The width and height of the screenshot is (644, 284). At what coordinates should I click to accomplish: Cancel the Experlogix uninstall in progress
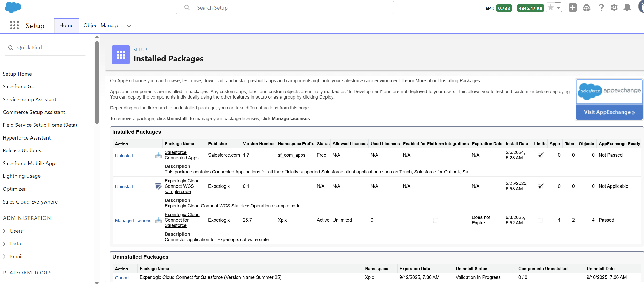[x=122, y=278]
